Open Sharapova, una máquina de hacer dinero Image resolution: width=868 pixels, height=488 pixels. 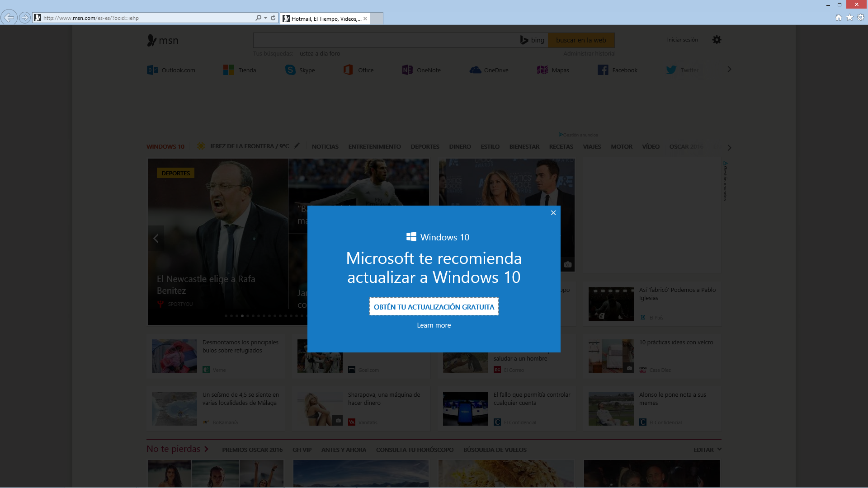384,399
